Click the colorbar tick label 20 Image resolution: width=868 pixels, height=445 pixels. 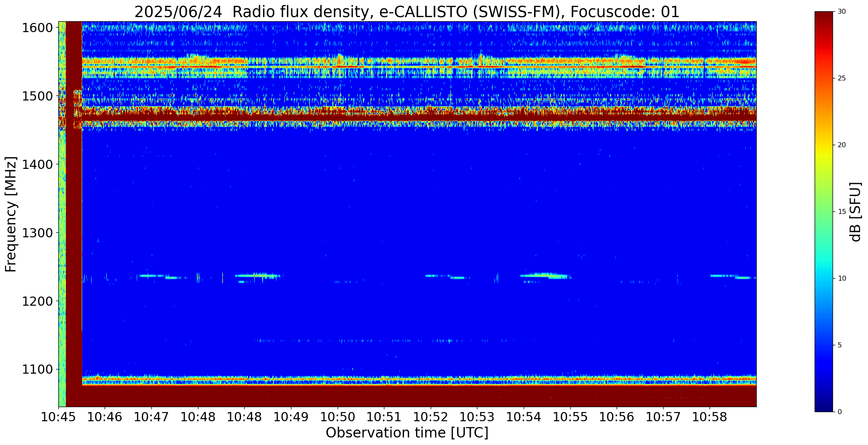point(842,145)
